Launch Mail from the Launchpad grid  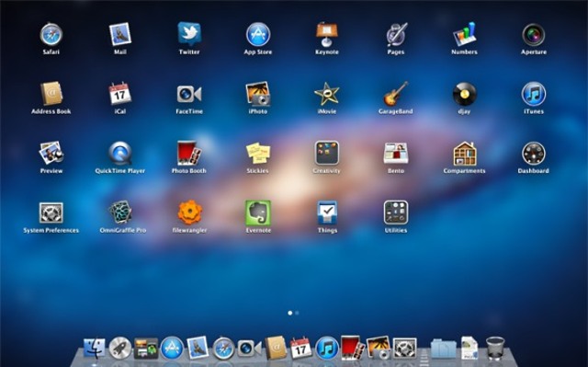[x=120, y=35]
